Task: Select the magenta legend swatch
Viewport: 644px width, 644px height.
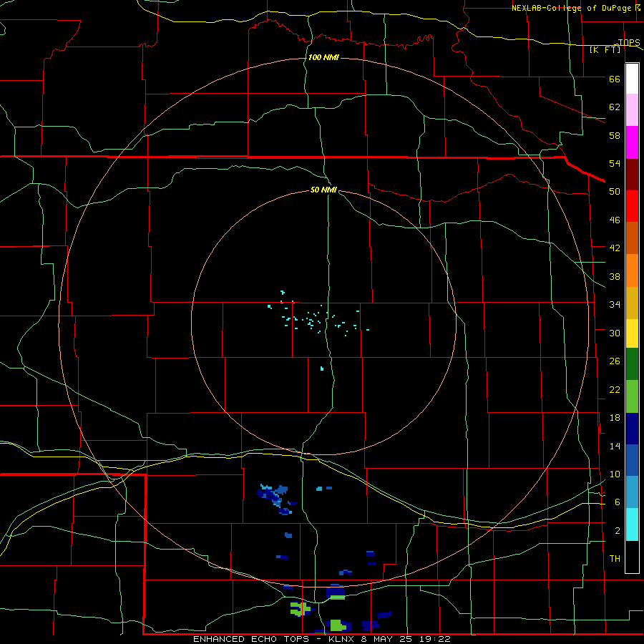Action: 632,142
